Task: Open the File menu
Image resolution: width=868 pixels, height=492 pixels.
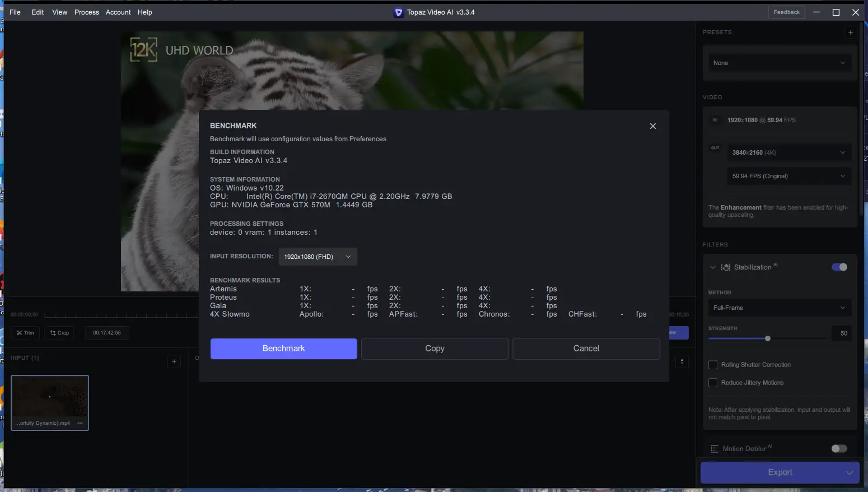Action: pos(15,12)
